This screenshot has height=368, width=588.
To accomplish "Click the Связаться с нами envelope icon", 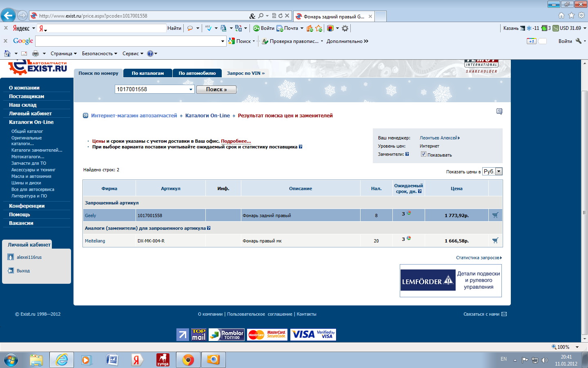I will pyautogui.click(x=504, y=314).
